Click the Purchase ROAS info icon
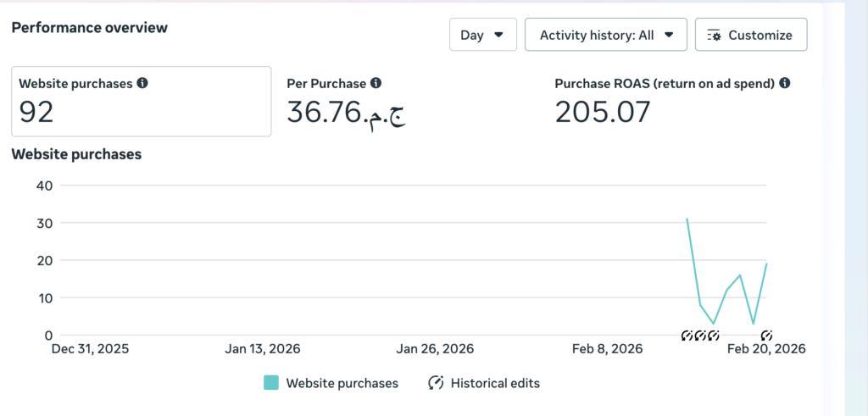This screenshot has width=868, height=416. (784, 84)
